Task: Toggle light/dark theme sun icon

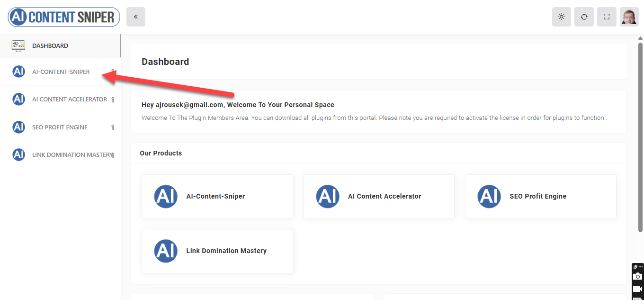Action: [562, 17]
